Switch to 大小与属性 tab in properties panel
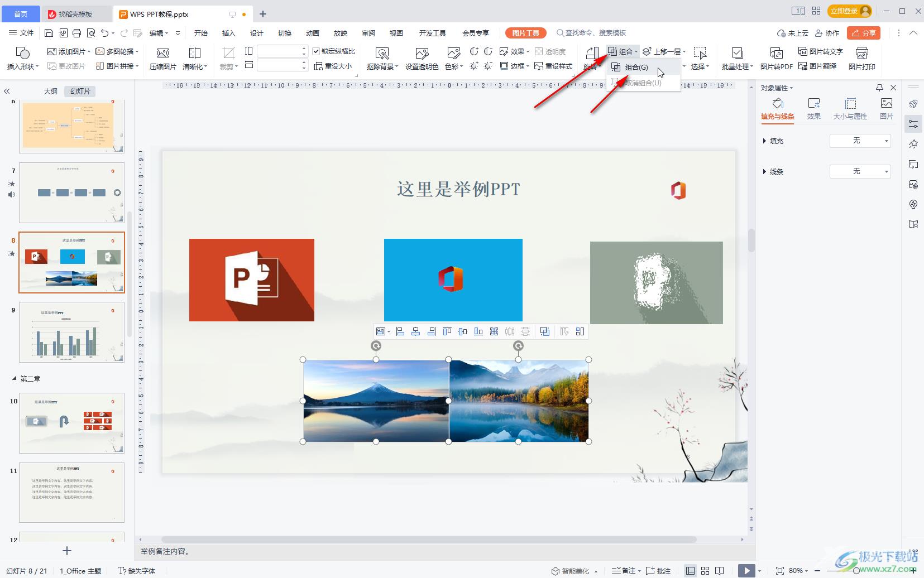 pyautogui.click(x=850, y=108)
